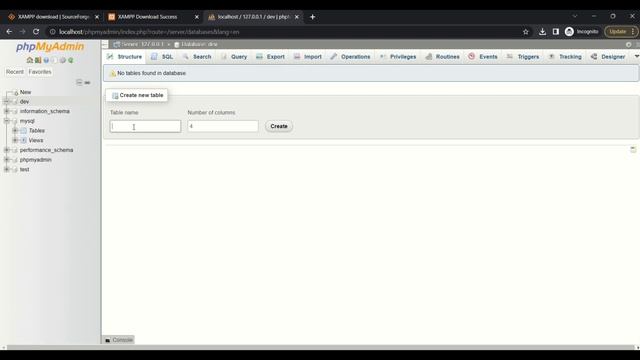Image resolution: width=640 pixels, height=360 pixels.
Task: Open the navigation settings gear icon
Action: [62, 60]
